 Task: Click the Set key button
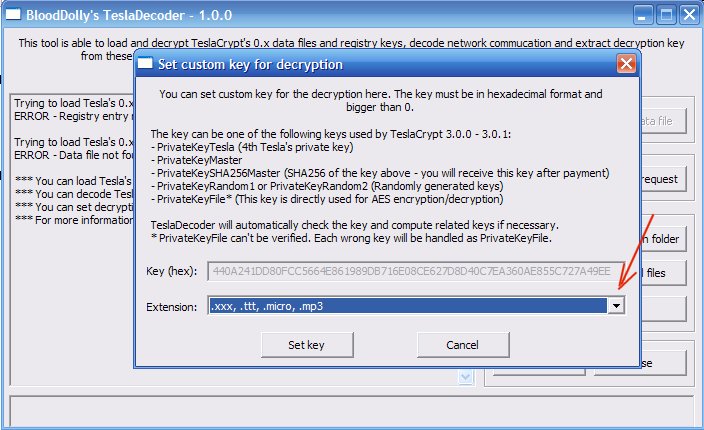[x=307, y=345]
